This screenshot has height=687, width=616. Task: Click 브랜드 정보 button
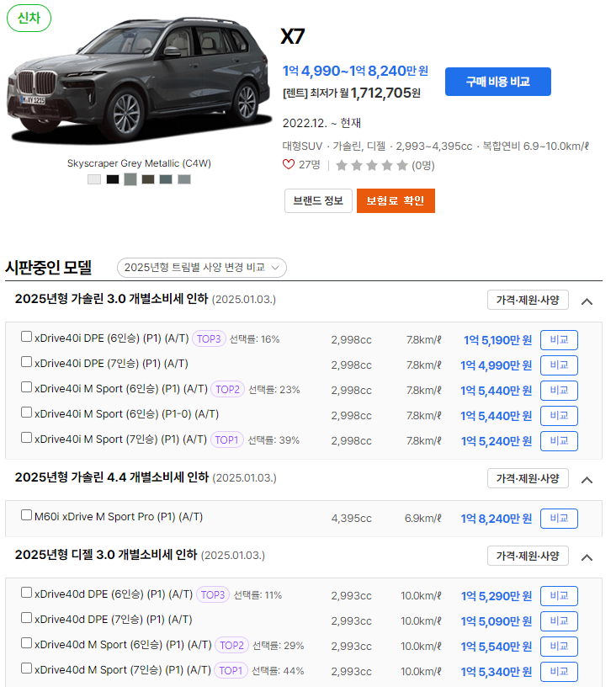point(318,200)
